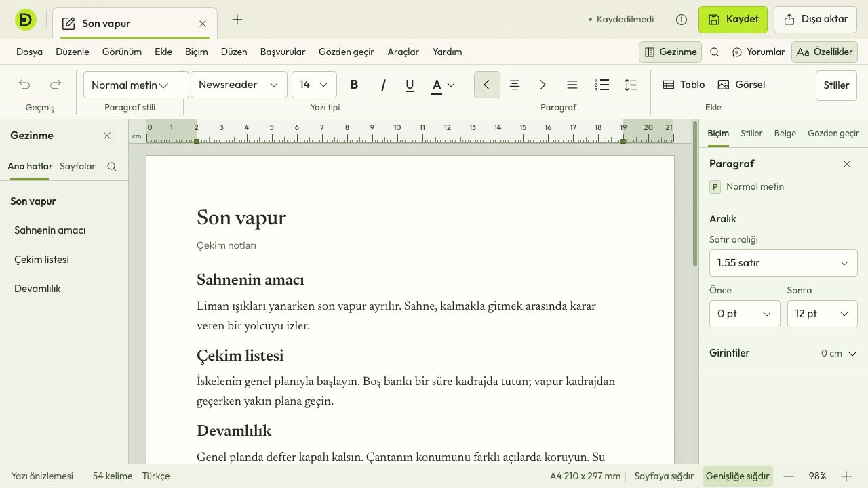868x488 pixels.
Task: Open the Yorumlar comments panel
Action: (x=758, y=52)
